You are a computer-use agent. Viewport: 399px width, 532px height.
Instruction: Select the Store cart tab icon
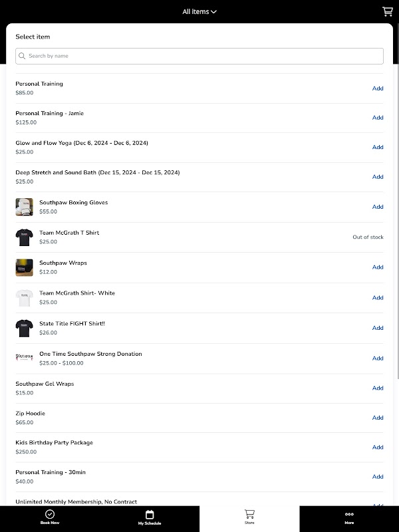[249, 514]
